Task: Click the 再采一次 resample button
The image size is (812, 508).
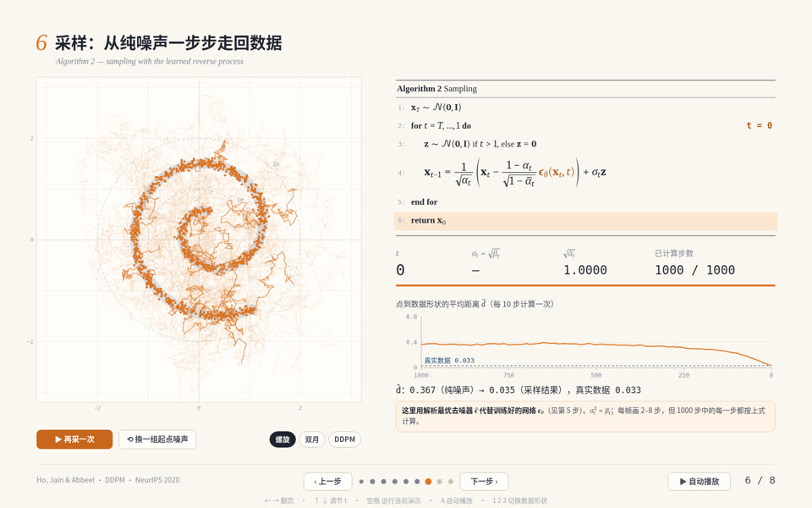Action: (x=74, y=439)
